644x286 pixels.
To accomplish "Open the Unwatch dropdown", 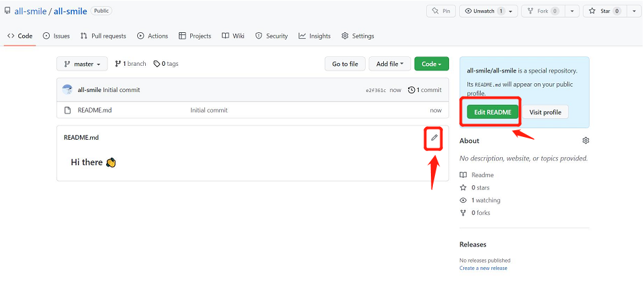I will (488, 11).
